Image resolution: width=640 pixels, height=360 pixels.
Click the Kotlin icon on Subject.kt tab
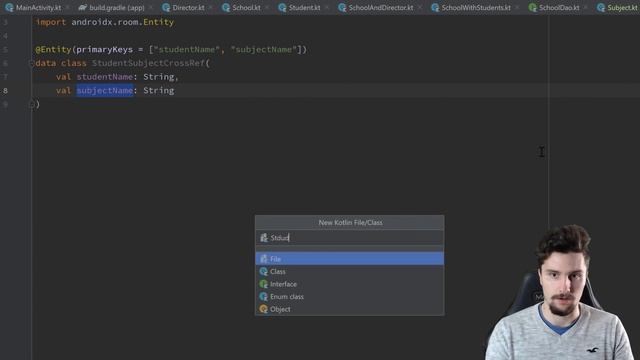pyautogui.click(x=601, y=7)
